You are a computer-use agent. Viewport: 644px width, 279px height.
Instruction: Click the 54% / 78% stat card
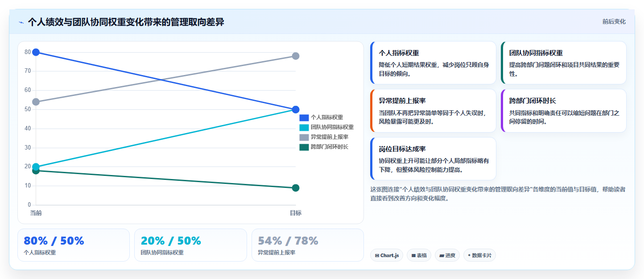[x=308, y=245]
